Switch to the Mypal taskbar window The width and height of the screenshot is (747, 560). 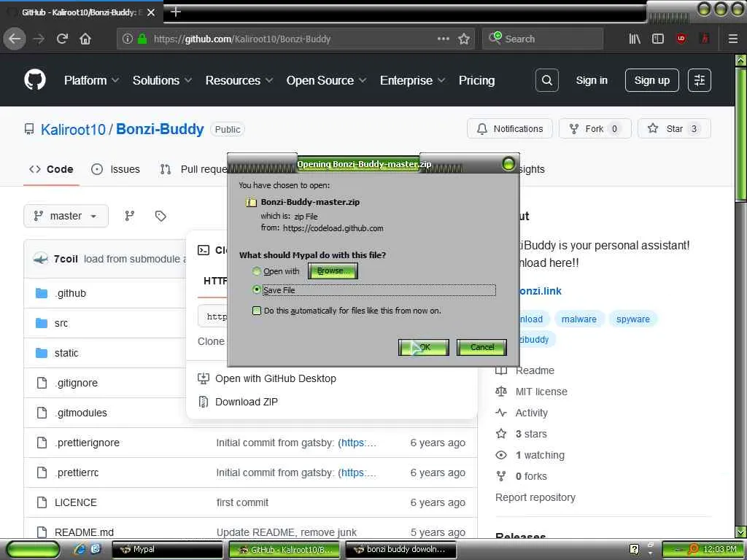167,550
